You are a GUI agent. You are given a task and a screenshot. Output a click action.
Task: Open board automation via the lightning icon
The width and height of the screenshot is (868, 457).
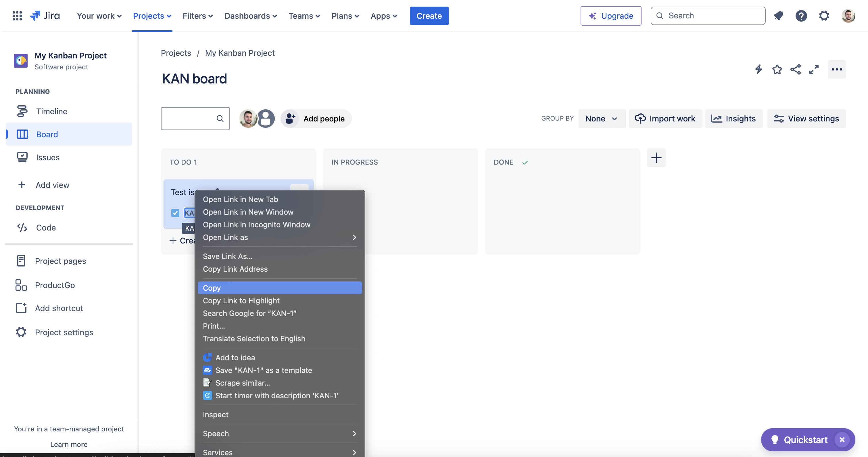point(758,69)
